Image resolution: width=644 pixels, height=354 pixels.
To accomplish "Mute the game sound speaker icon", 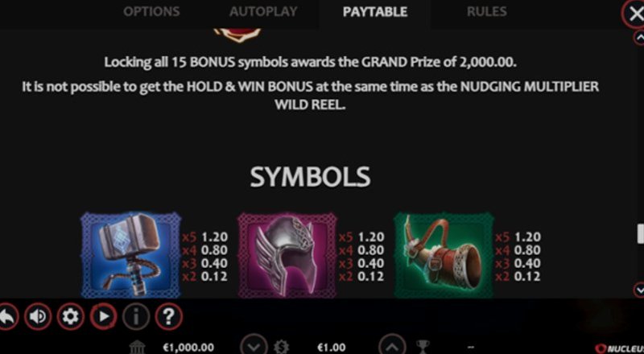I will point(38,317).
